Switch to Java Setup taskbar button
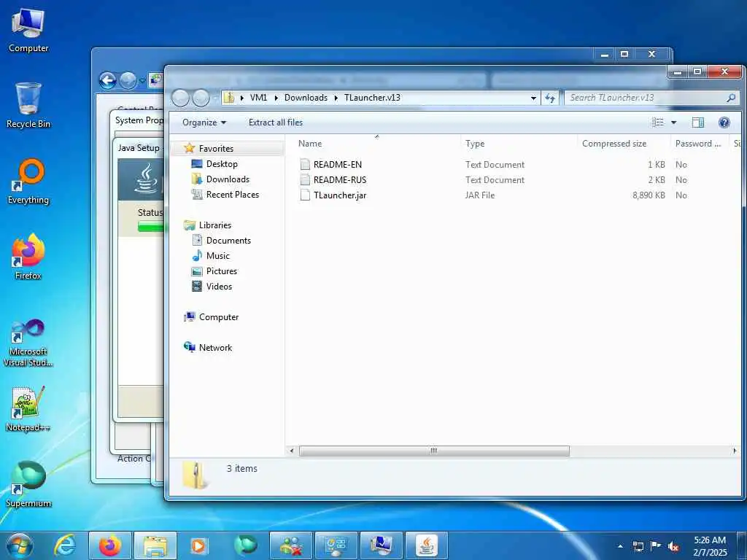 tap(427, 545)
